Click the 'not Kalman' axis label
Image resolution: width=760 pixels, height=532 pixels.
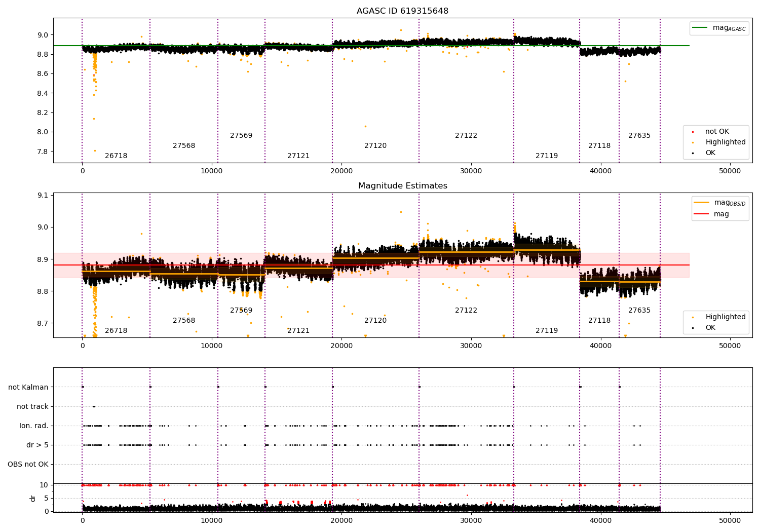tap(28, 388)
